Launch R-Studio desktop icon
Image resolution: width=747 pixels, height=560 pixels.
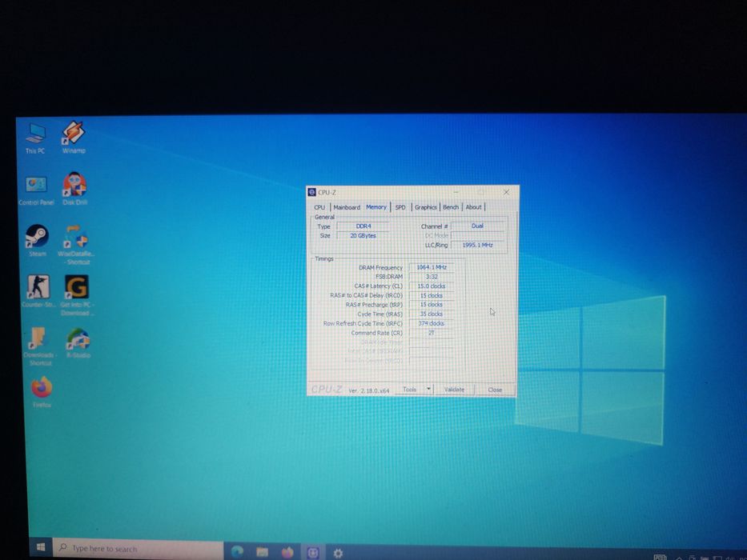point(78,343)
